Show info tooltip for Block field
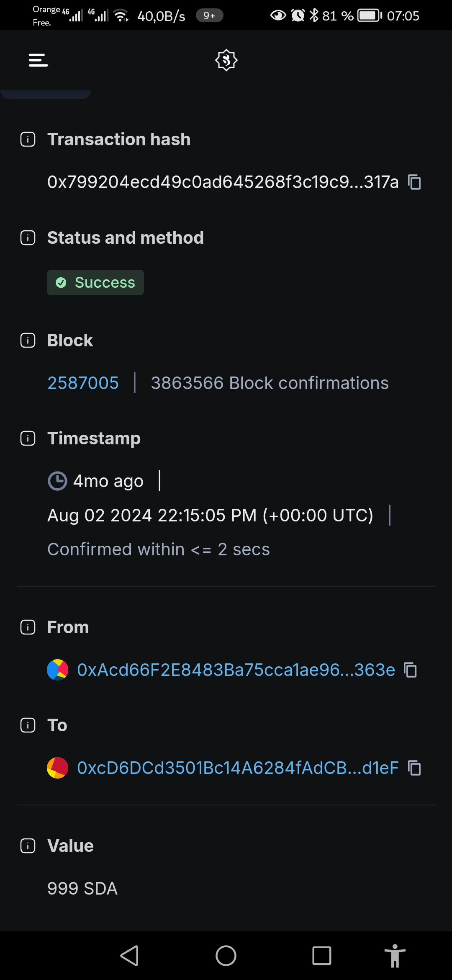 click(28, 340)
